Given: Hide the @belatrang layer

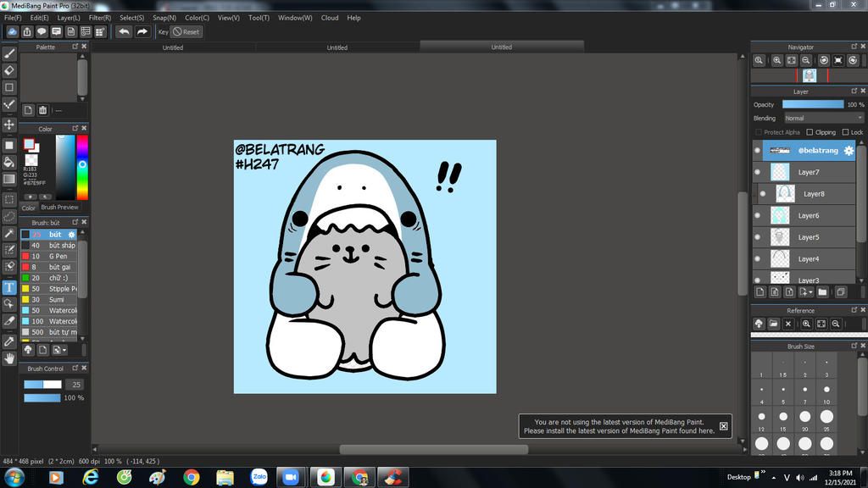Looking at the screenshot, I should click(x=758, y=151).
